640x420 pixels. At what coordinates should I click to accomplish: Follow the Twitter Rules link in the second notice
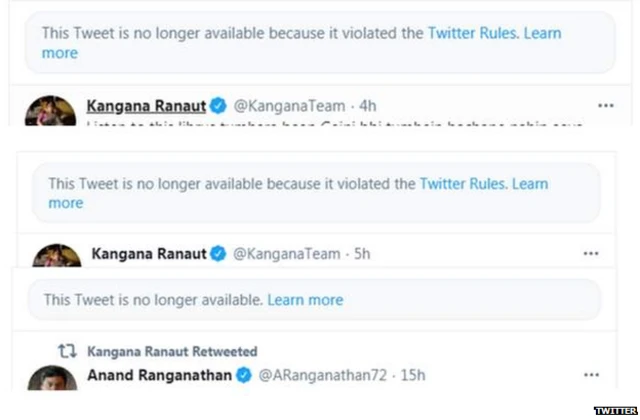coord(464,184)
